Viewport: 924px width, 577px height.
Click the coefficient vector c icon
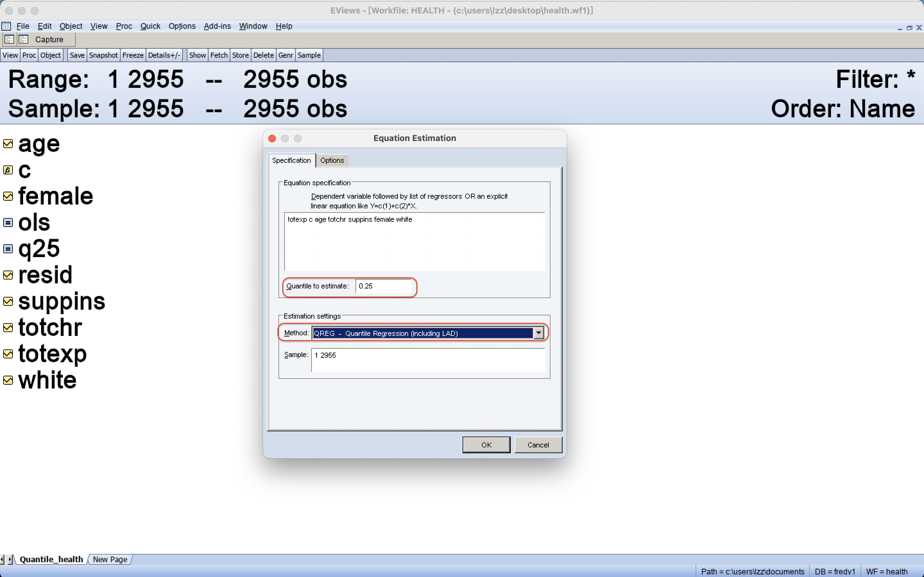pos(8,170)
